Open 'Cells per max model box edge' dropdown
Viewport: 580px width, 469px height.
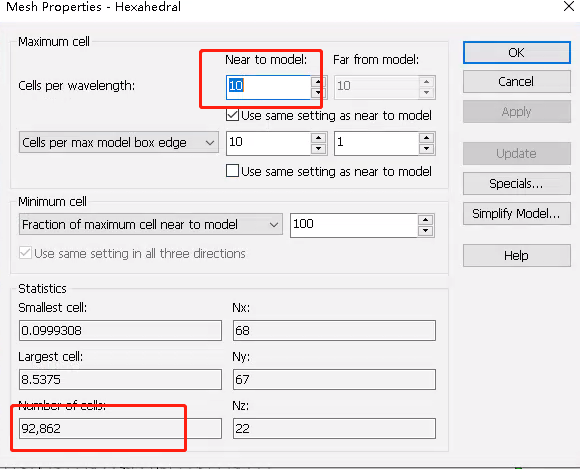119,142
